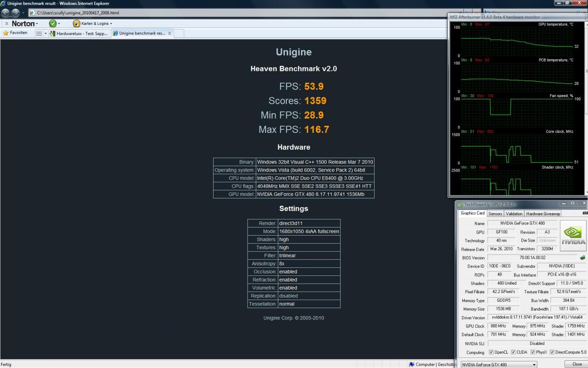The image size is (588, 368).
Task: Click the BIOS save chip icon in GPU-Z
Action: point(582,258)
